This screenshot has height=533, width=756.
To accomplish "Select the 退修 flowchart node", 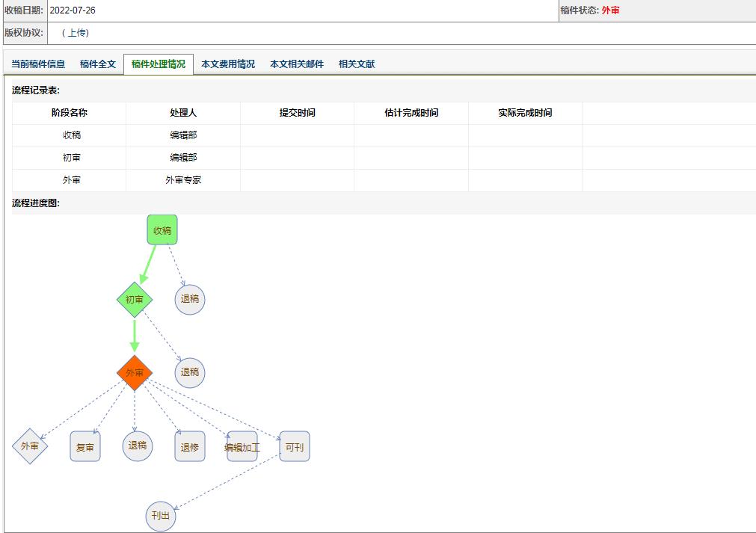I will (190, 447).
